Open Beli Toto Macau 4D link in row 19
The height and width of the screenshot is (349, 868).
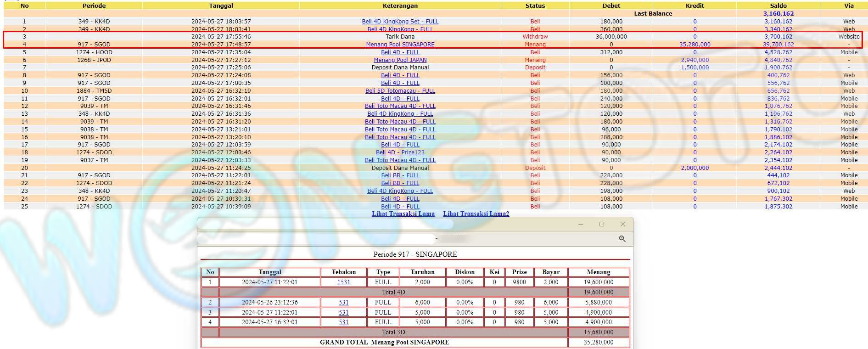pyautogui.click(x=400, y=160)
